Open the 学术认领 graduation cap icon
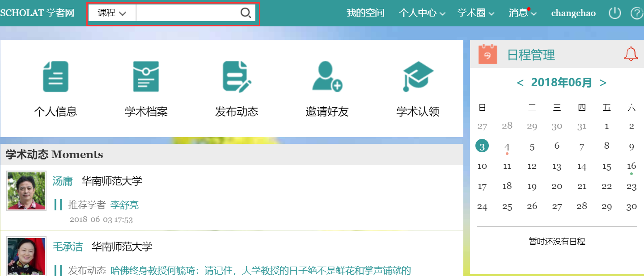Screen dimensions: 644x276 (418, 77)
